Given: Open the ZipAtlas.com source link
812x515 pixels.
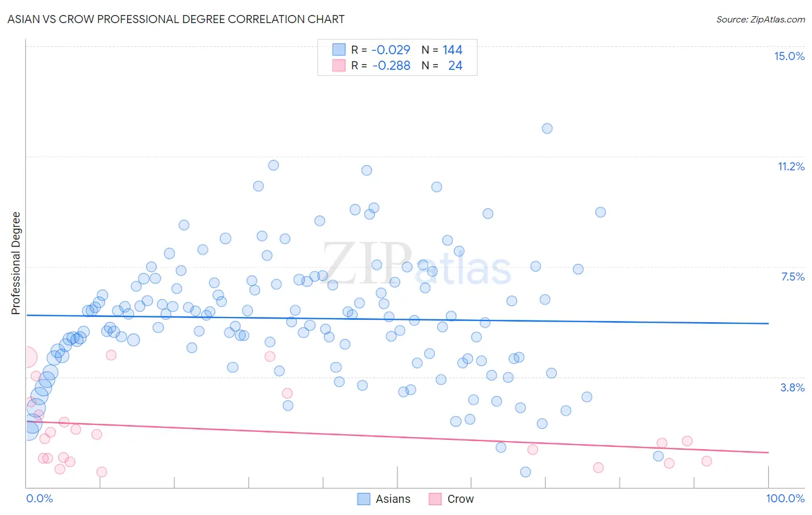Looking at the screenshot, I should point(761,19).
